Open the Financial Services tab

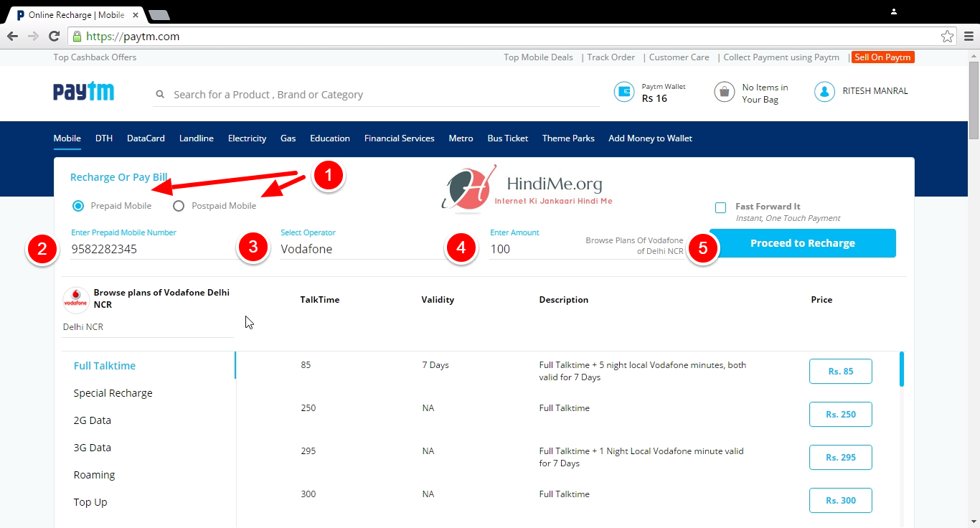point(400,138)
